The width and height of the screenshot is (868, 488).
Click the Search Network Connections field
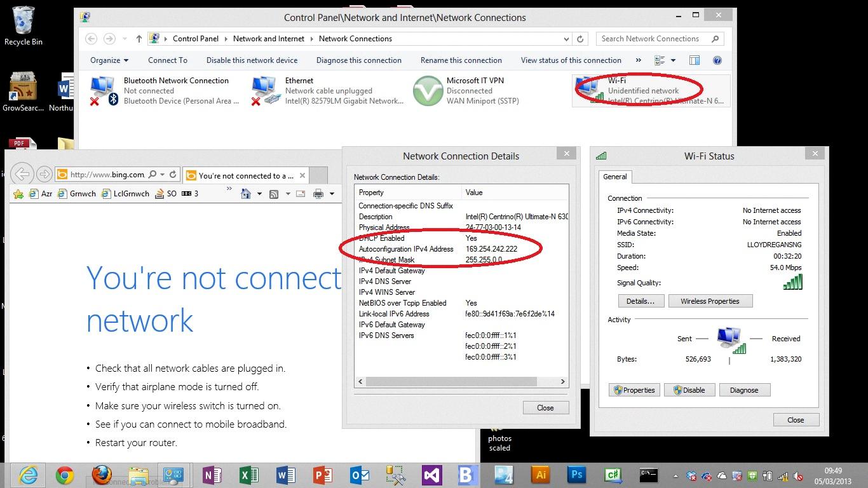(654, 39)
